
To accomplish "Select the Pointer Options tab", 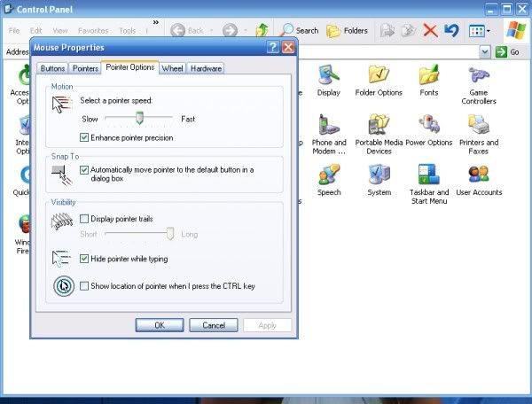I will pyautogui.click(x=130, y=67).
